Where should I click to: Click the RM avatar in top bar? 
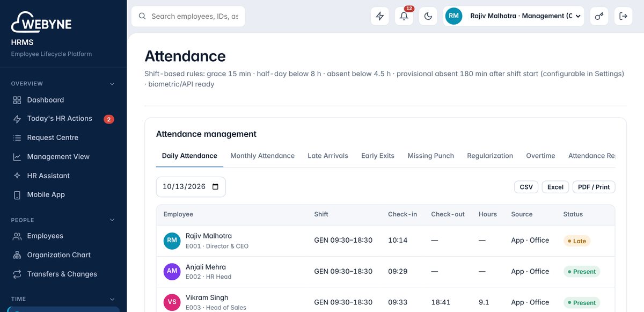(454, 16)
